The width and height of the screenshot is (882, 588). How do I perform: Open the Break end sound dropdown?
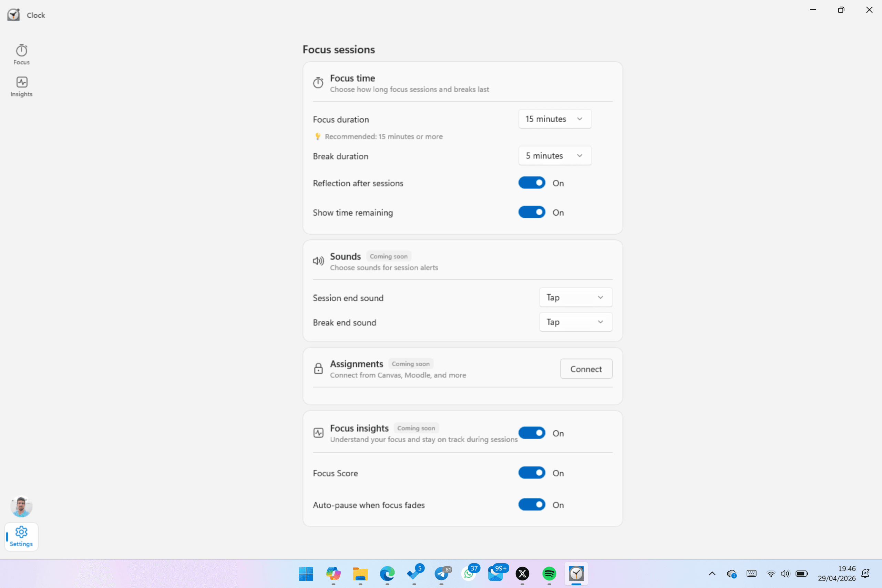(576, 322)
